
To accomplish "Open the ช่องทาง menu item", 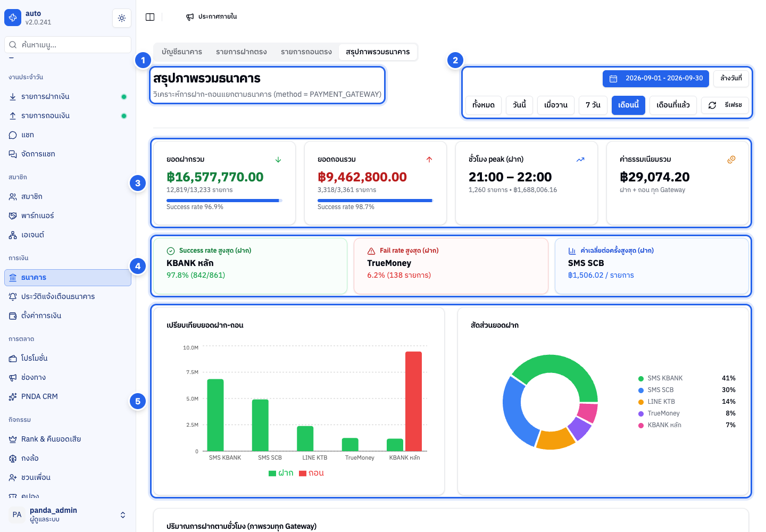I will click(68, 378).
